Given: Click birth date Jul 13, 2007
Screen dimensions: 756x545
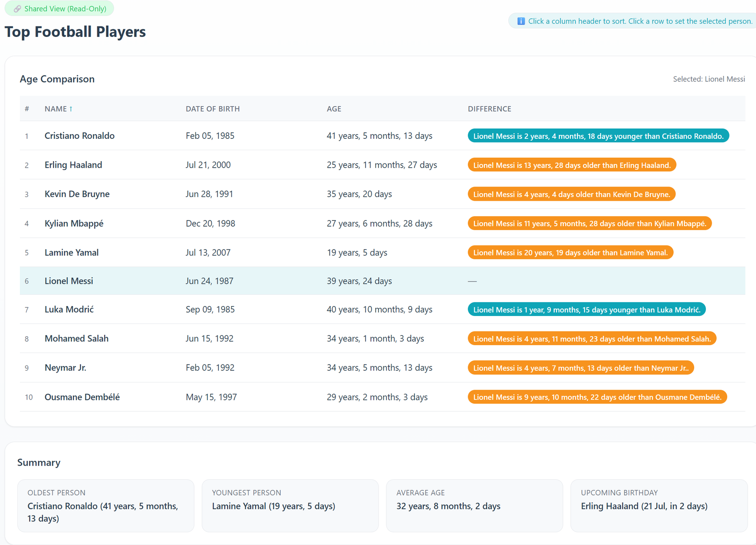Looking at the screenshot, I should tap(208, 253).
